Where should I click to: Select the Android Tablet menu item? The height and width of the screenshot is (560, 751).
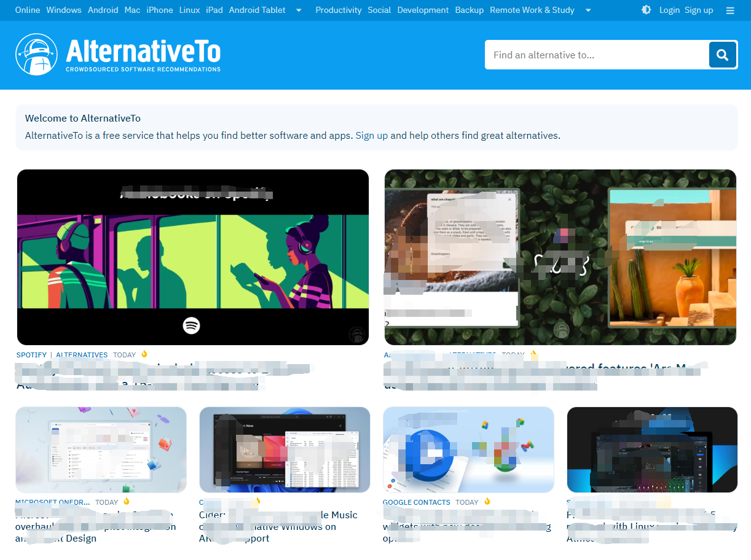click(257, 10)
